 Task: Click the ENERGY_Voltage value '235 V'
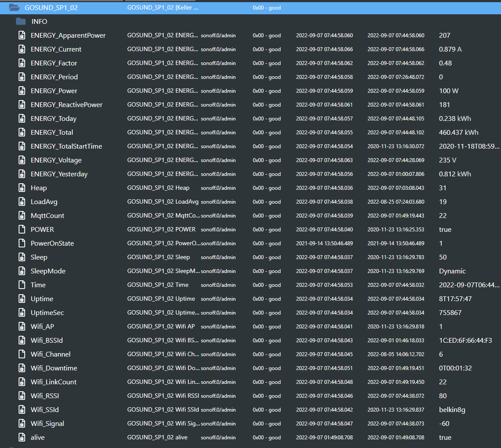click(448, 160)
